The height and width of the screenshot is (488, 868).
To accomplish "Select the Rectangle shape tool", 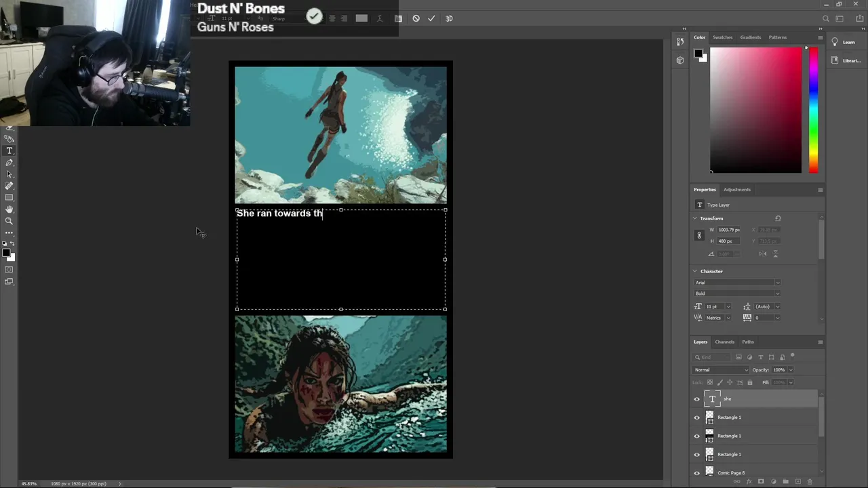I will (9, 197).
